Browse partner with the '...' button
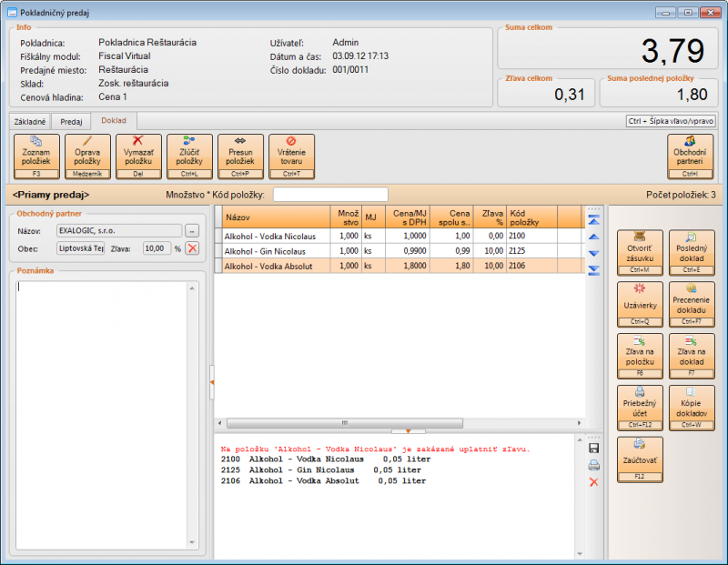728x565 pixels. point(192,231)
